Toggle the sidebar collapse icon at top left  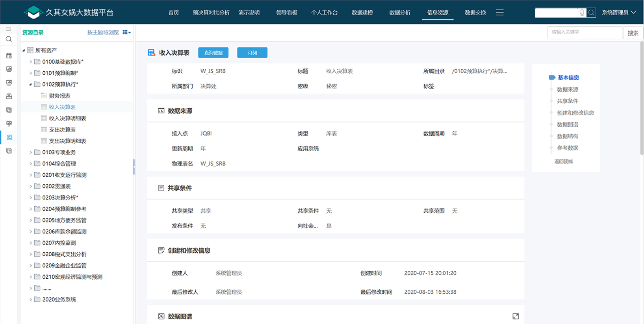pyautogui.click(x=9, y=29)
